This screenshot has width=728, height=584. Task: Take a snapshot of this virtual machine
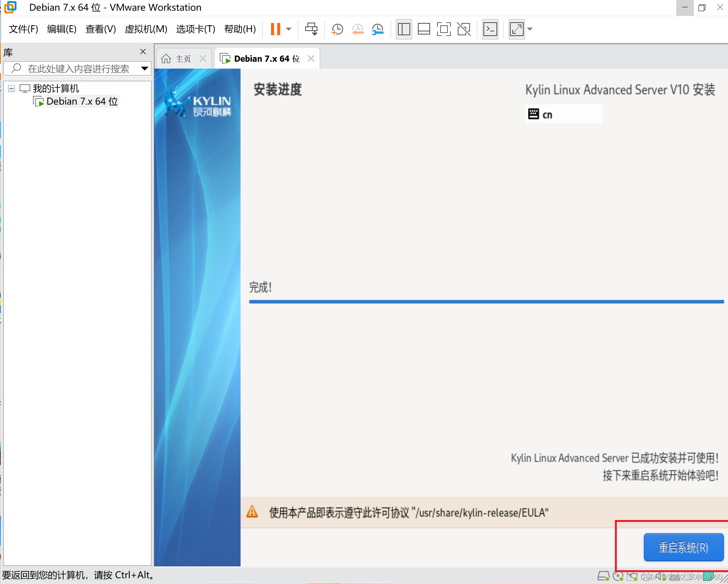point(337,29)
